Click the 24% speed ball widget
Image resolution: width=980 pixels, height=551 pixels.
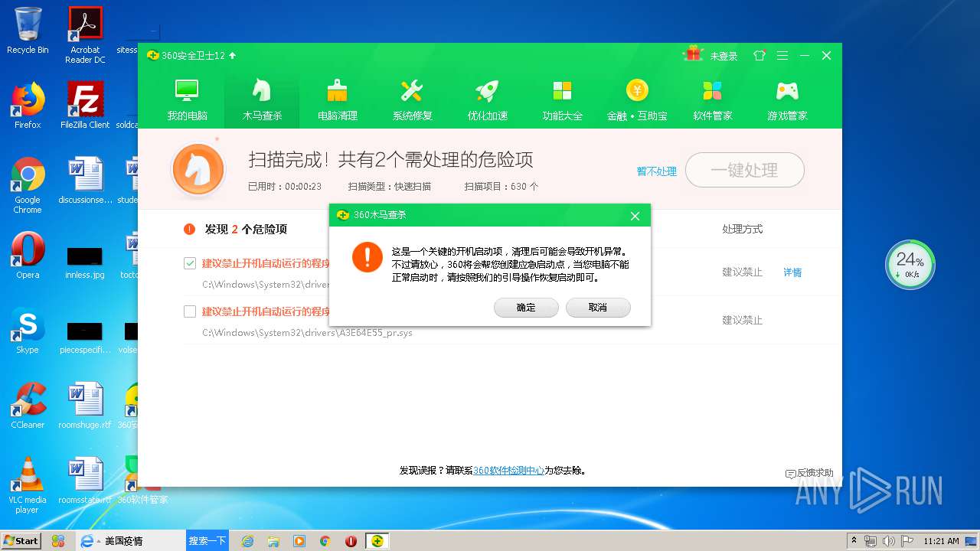click(910, 265)
